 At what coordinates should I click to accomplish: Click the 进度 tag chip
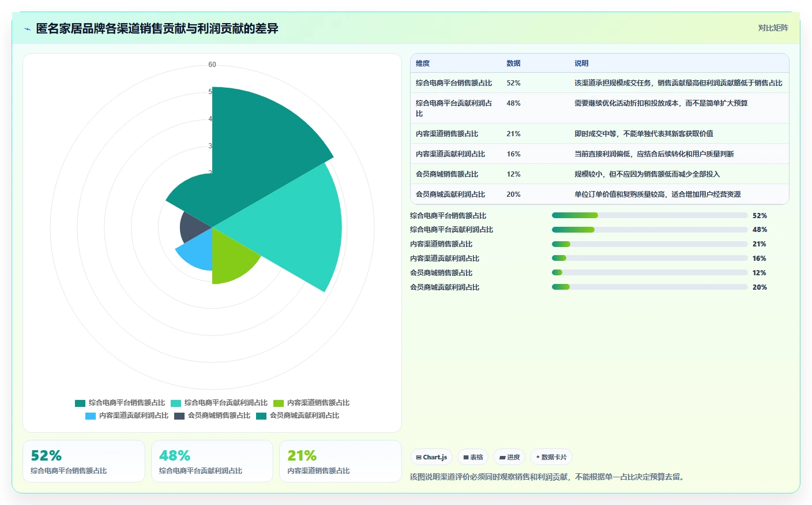point(509,457)
